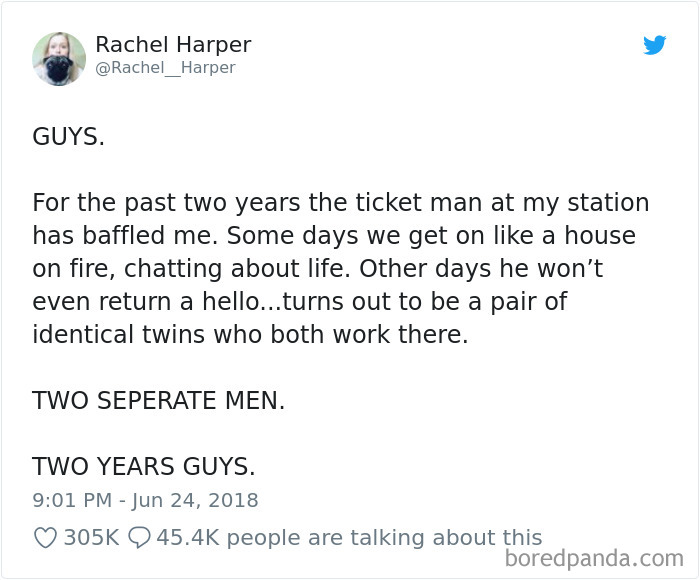Select the 'GUYS.' opening line
Viewport: 700px width, 580px height.
point(68,137)
